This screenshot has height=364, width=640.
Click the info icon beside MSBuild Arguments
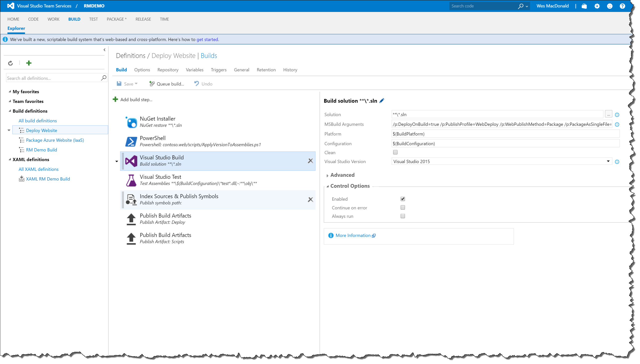pos(617,124)
